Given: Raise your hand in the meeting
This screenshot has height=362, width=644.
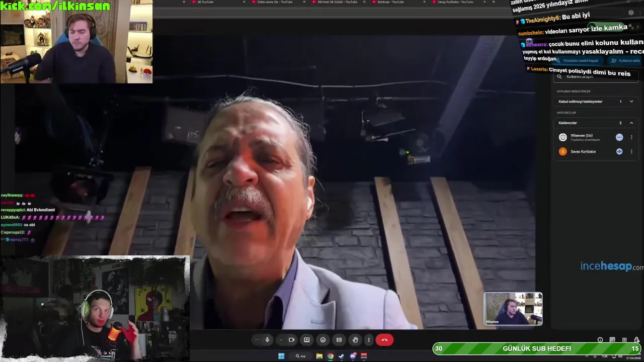Looking at the screenshot, I should click(355, 340).
